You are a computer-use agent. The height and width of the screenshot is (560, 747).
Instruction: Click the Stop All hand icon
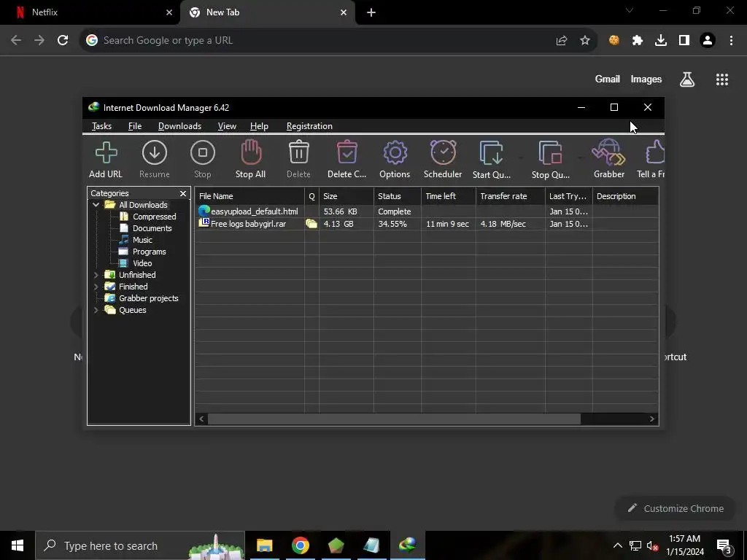click(251, 160)
